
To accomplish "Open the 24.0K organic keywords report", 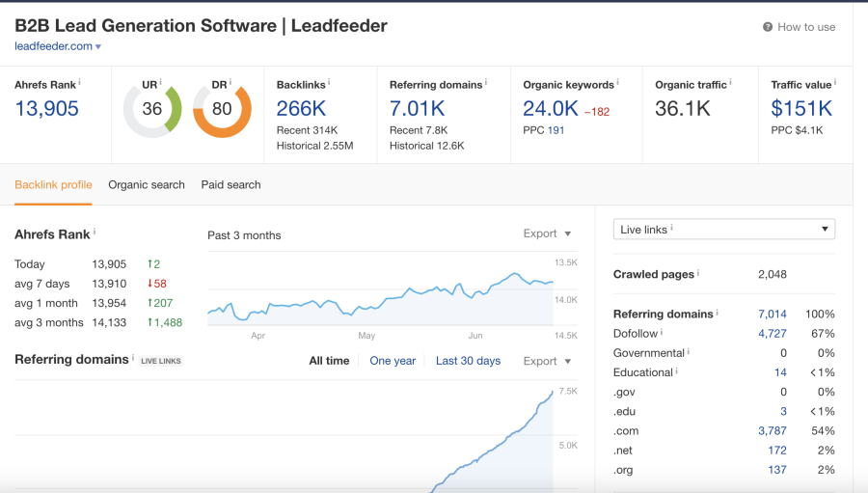I will pyautogui.click(x=551, y=109).
